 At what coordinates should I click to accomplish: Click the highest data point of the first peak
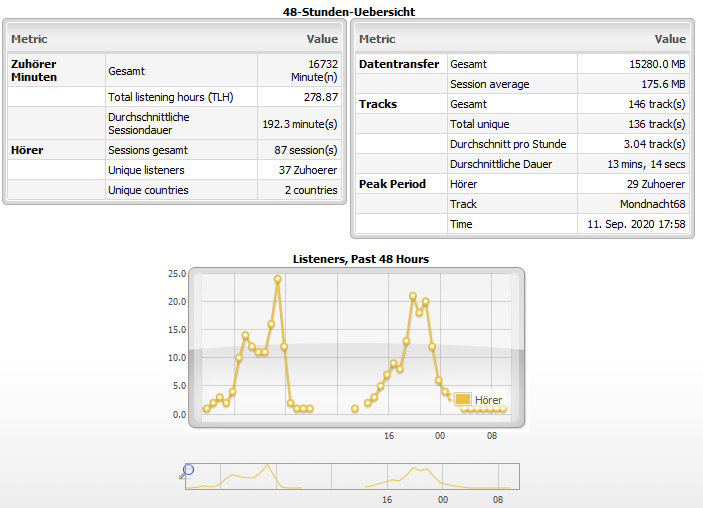(x=278, y=279)
